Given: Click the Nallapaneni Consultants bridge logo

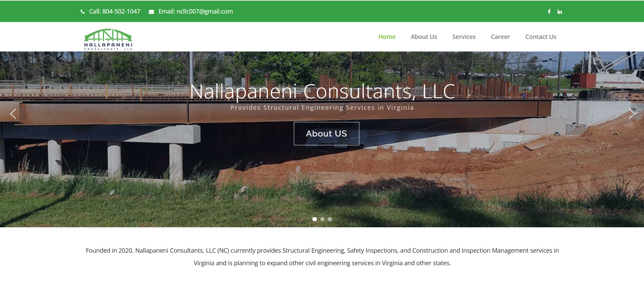Looking at the screenshot, I should (x=108, y=40).
